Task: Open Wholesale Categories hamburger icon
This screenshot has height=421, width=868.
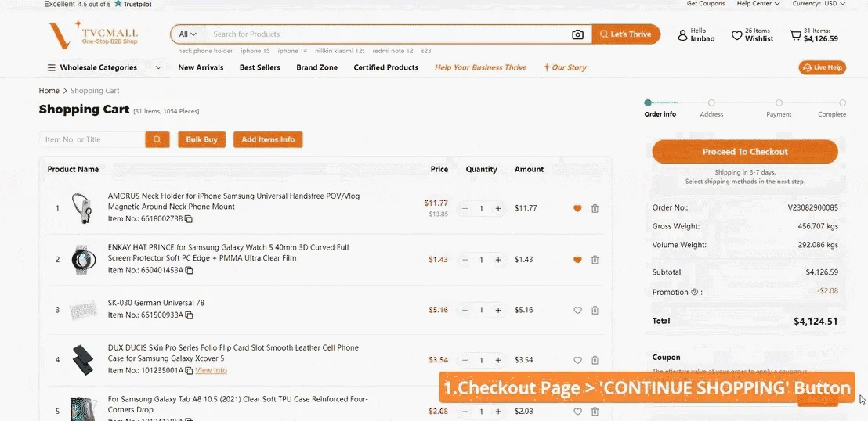Action: [x=51, y=67]
